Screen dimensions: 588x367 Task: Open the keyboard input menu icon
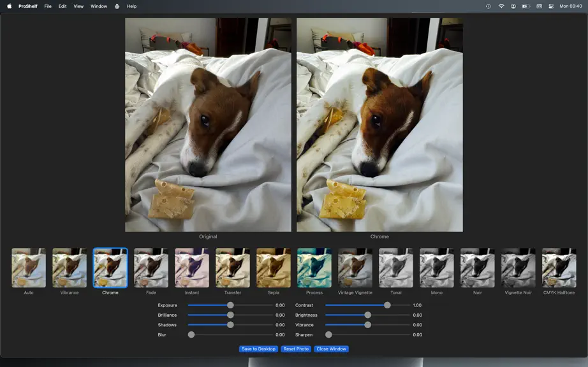point(540,6)
